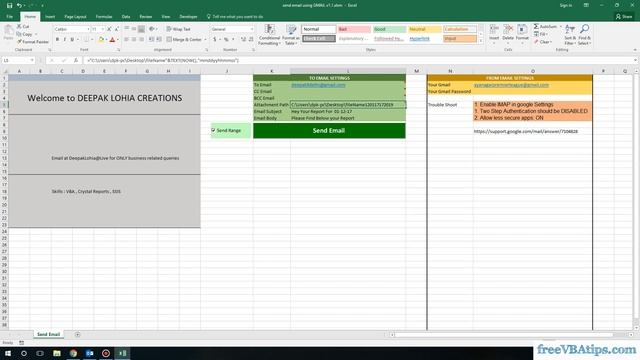Click the Insert Function fx icon
Image resolution: width=640 pixels, height=360 pixels.
pyautogui.click(x=76, y=60)
